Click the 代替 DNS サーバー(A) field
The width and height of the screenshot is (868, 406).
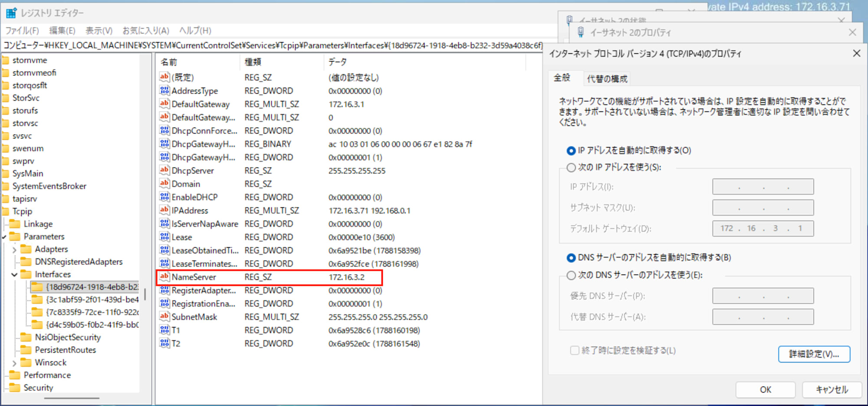pos(763,317)
